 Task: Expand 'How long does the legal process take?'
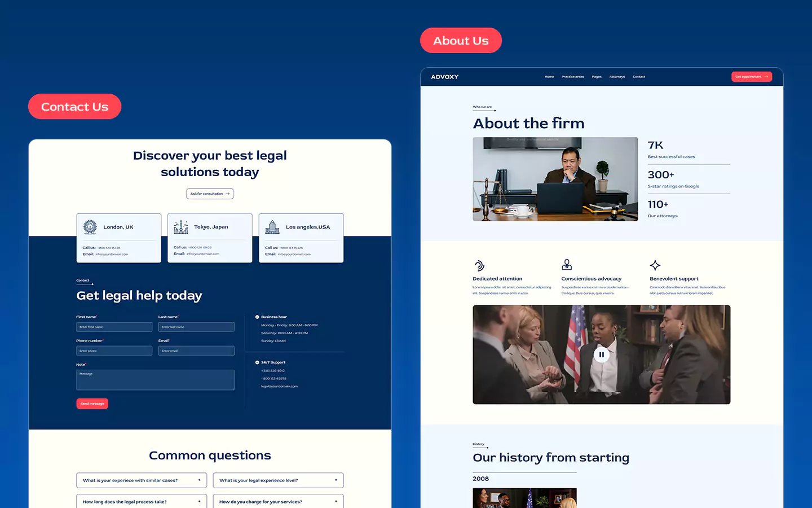tap(142, 501)
